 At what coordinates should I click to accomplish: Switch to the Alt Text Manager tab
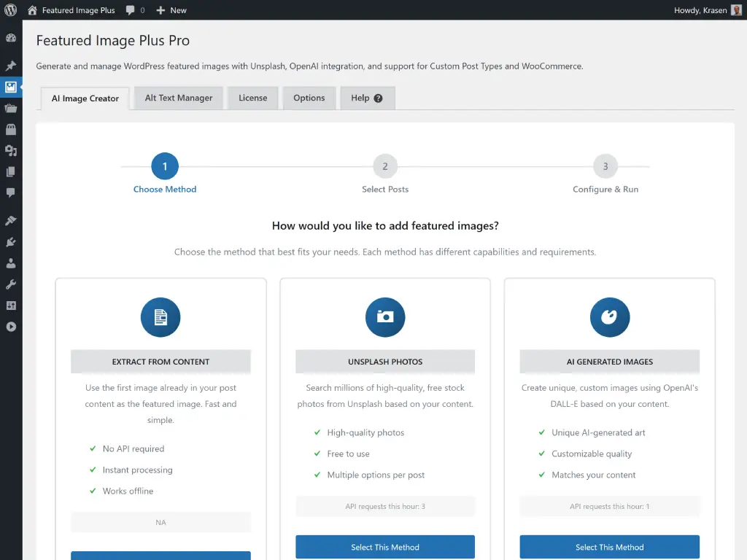click(178, 97)
